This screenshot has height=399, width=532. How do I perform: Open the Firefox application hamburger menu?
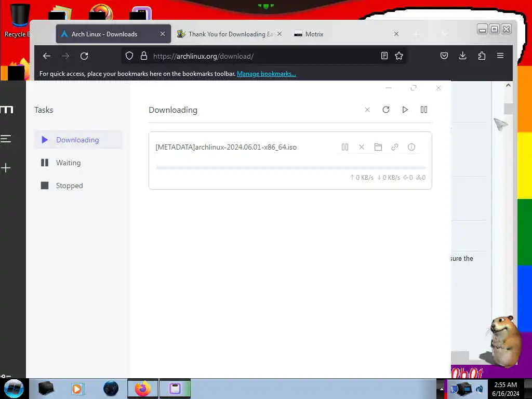500,56
